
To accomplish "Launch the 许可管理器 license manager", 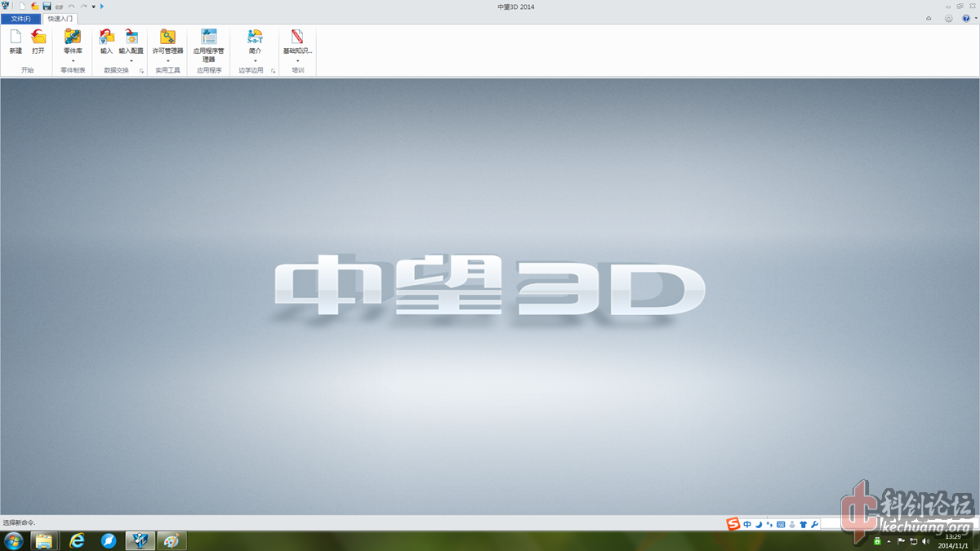I will [x=168, y=42].
